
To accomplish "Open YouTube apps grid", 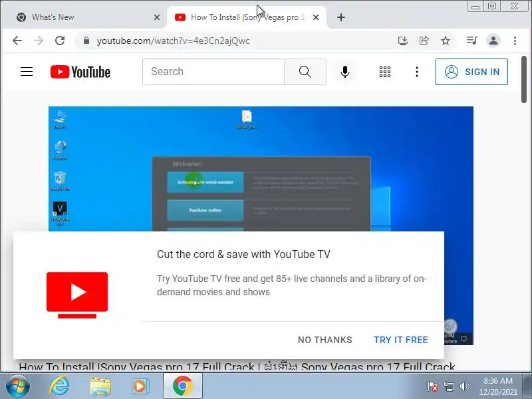I will (385, 72).
